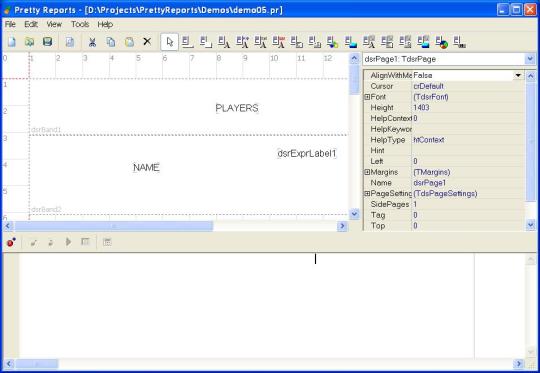
Task: Click the Tag property value
Action: point(468,215)
